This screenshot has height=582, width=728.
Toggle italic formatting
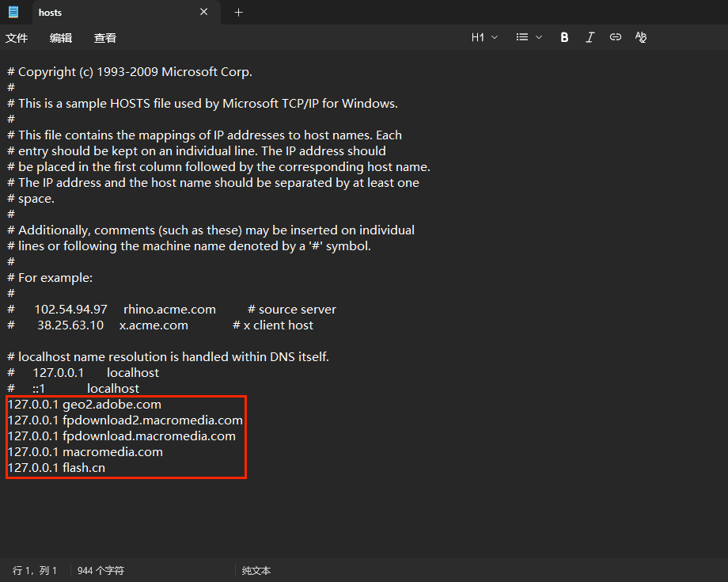pyautogui.click(x=590, y=38)
